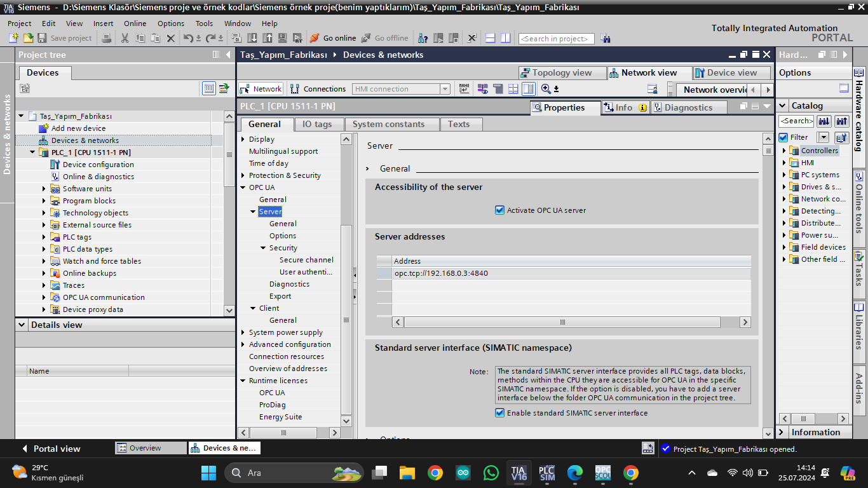Expand the Advanced configuration node

click(243, 344)
